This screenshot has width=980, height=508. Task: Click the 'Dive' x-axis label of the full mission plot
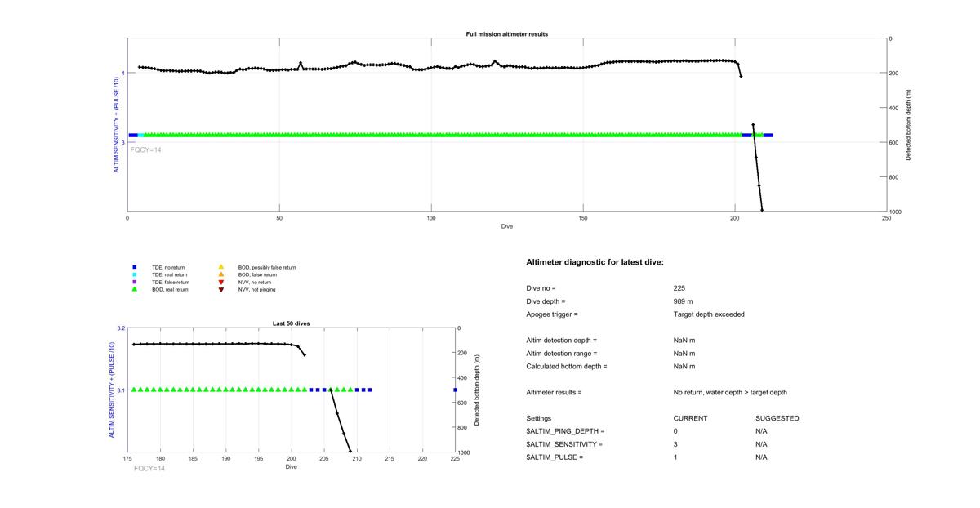(507, 226)
